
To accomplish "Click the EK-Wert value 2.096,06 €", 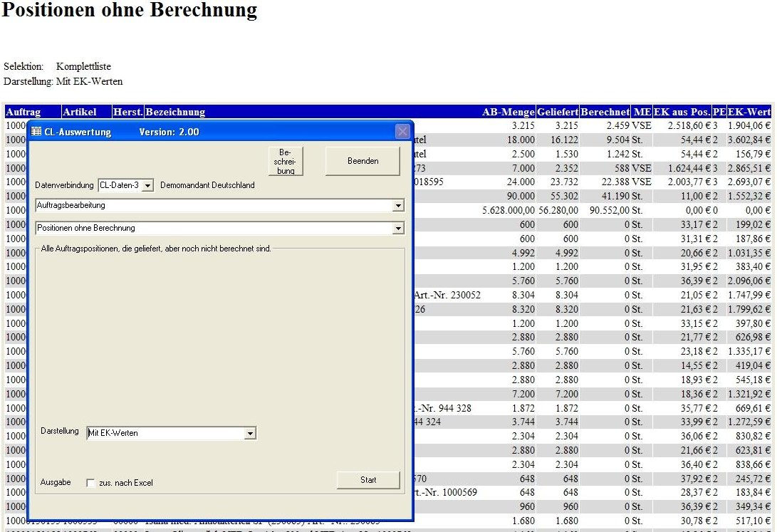I will (749, 281).
